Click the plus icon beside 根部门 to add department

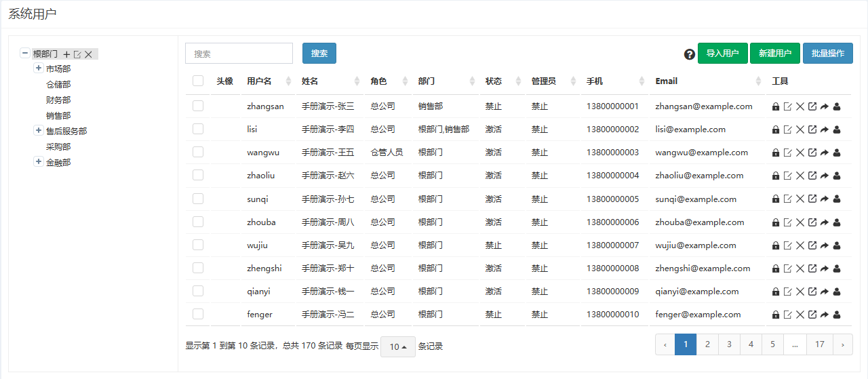(x=66, y=54)
